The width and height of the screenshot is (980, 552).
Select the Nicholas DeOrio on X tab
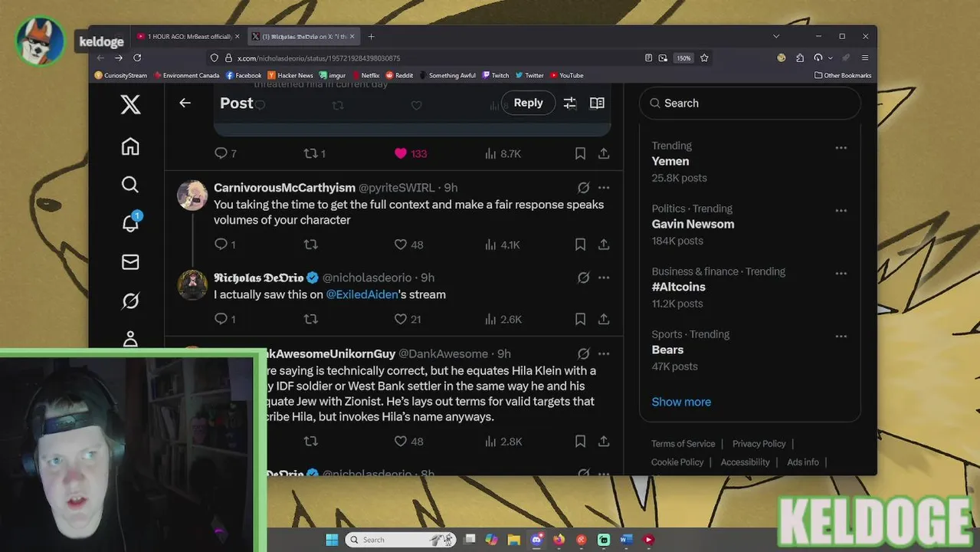pyautogui.click(x=303, y=36)
